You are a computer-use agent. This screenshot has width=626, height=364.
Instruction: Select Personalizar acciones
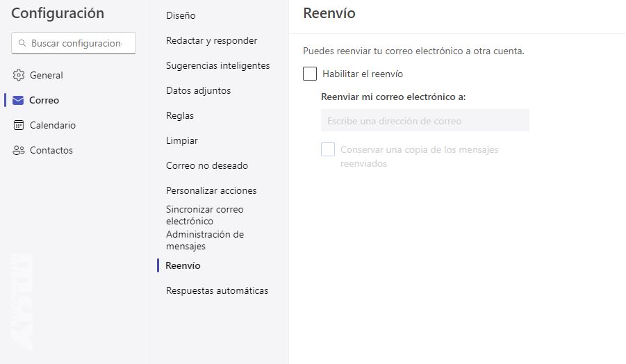(x=211, y=190)
